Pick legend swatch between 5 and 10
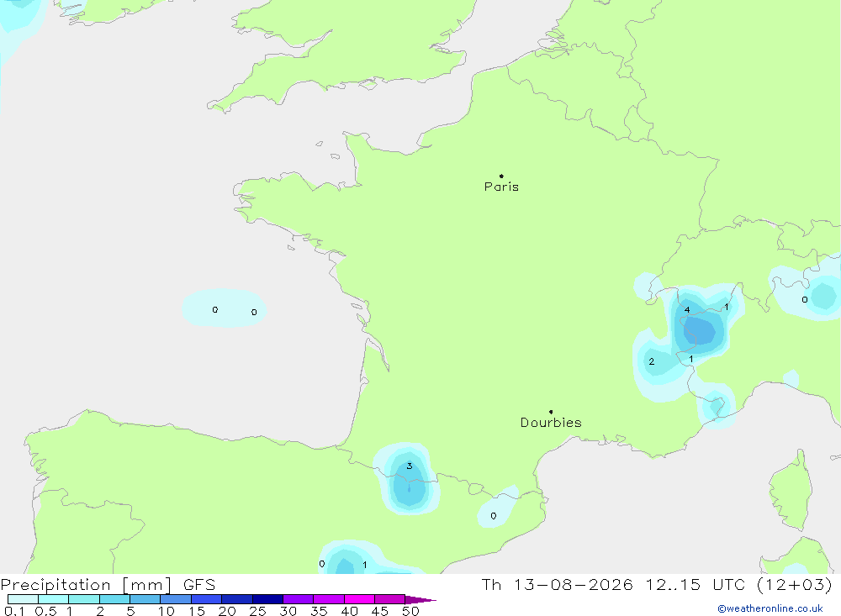This screenshot has height=616, width=841. click(145, 599)
